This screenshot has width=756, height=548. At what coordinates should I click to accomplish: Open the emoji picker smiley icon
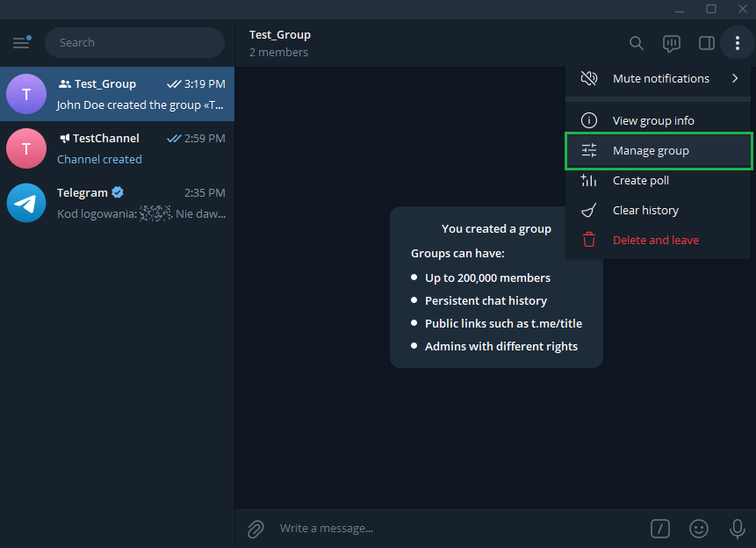699,529
